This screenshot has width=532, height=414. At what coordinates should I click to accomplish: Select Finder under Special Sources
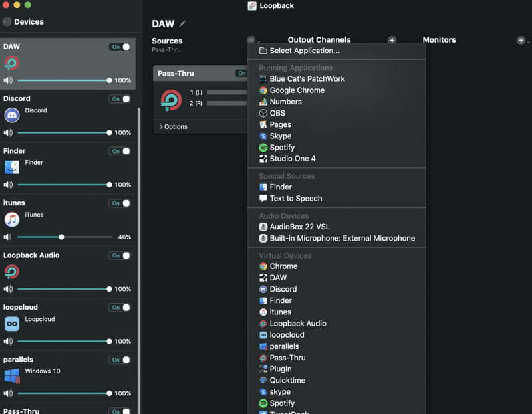[x=336, y=187]
